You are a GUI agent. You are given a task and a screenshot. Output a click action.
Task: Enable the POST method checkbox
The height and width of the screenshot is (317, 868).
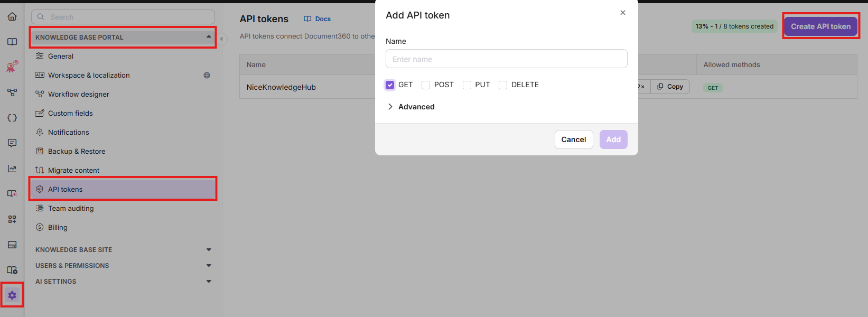pos(426,85)
